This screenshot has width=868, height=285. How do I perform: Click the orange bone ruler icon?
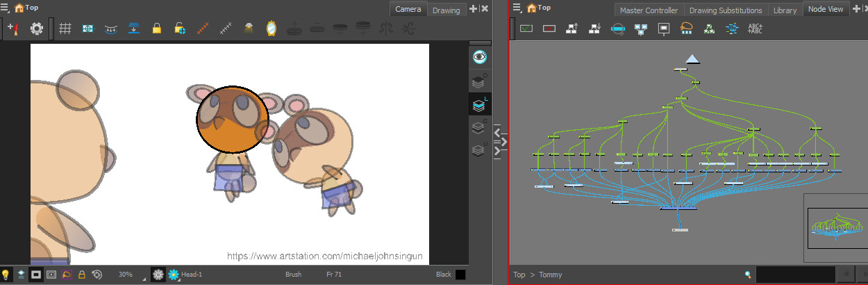click(x=203, y=29)
